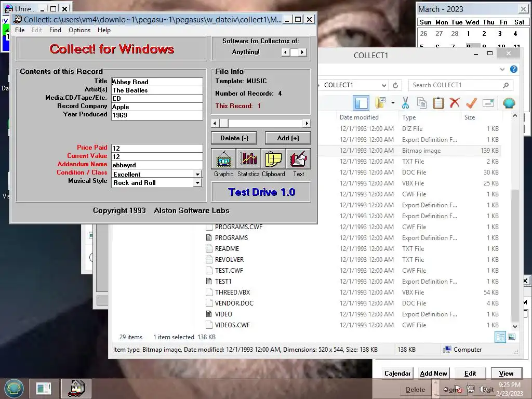This screenshot has width=532, height=399.
Task: Open the Help menu in Collect!
Action: point(104,30)
